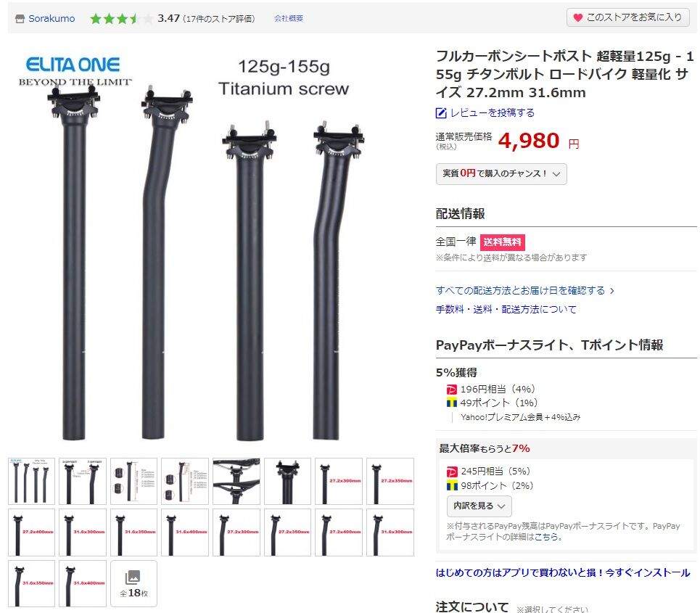Open the app install promotion link
Screen dimensions: 700x613
point(562,573)
